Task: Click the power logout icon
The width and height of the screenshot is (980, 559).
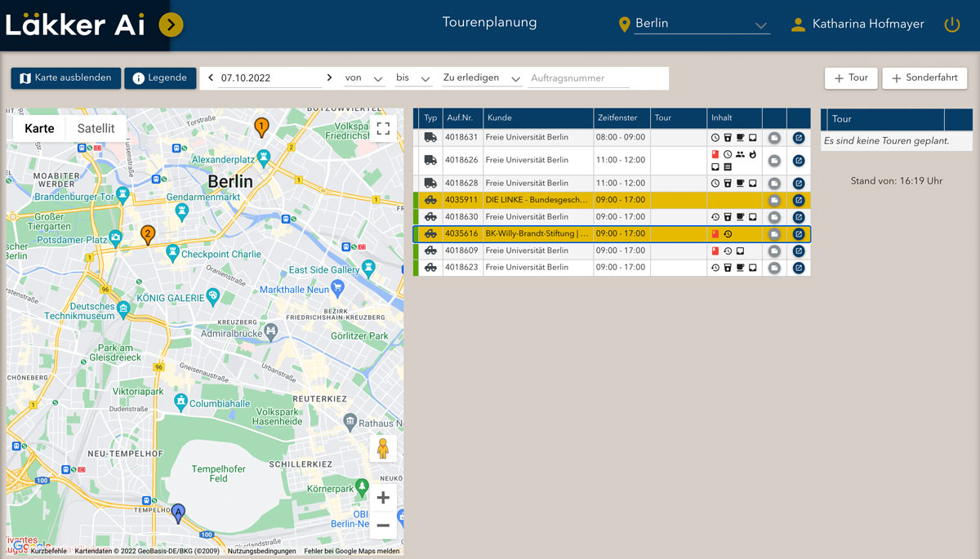Action: tap(951, 24)
